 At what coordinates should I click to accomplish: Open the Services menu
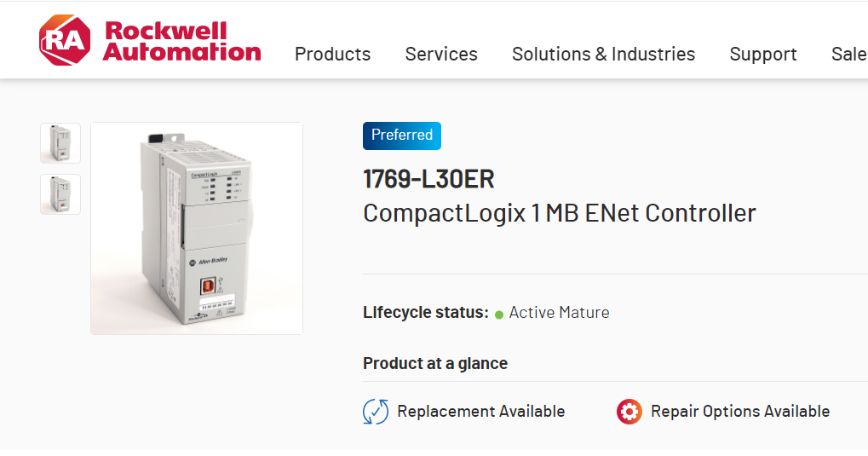[x=441, y=54]
